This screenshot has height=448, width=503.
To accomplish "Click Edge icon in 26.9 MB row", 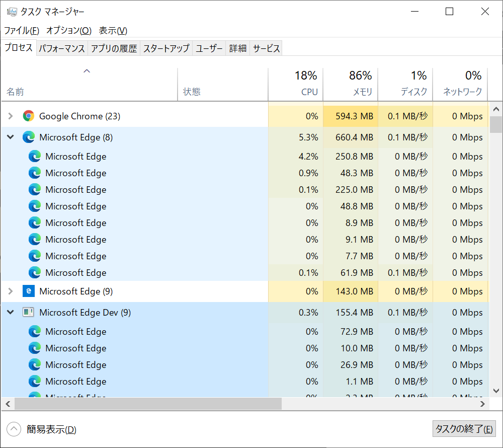I will click(35, 365).
